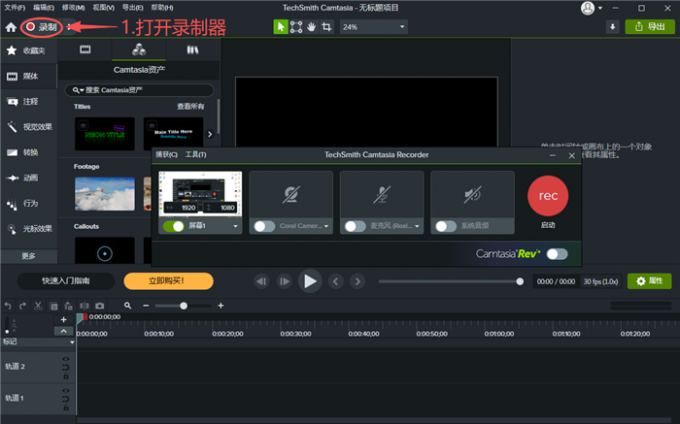Expand the 标记 marker track dropdown

click(x=72, y=342)
